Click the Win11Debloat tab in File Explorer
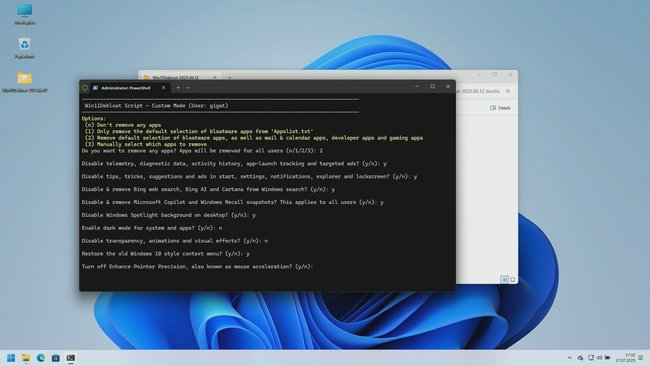The image size is (650, 366). pyautogui.click(x=176, y=77)
